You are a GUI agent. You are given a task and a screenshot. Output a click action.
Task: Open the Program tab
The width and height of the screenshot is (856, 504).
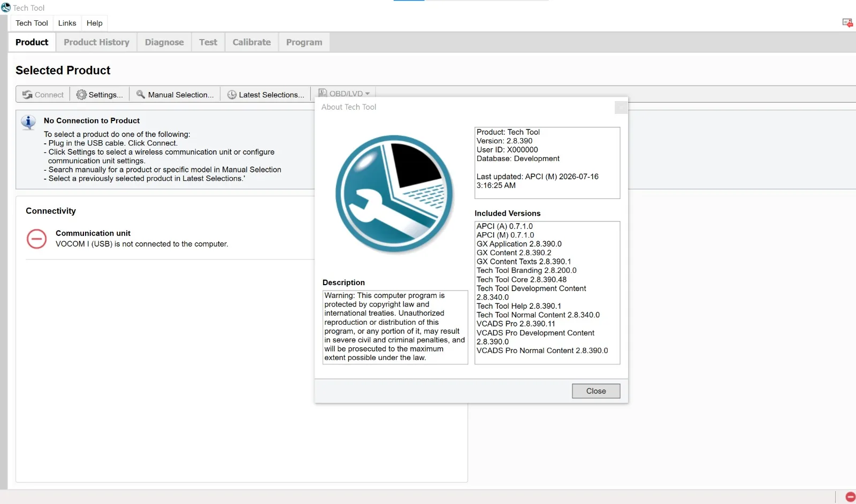tap(304, 42)
